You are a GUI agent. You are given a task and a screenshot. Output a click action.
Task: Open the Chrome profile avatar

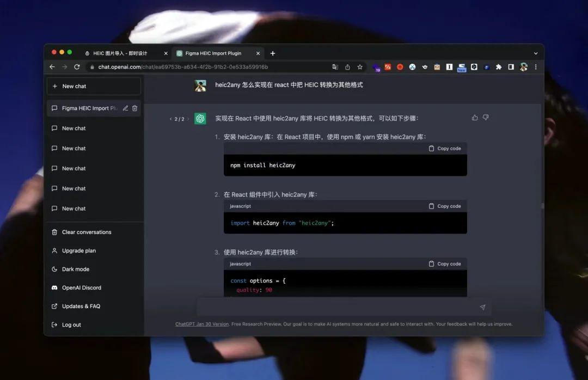coord(524,67)
